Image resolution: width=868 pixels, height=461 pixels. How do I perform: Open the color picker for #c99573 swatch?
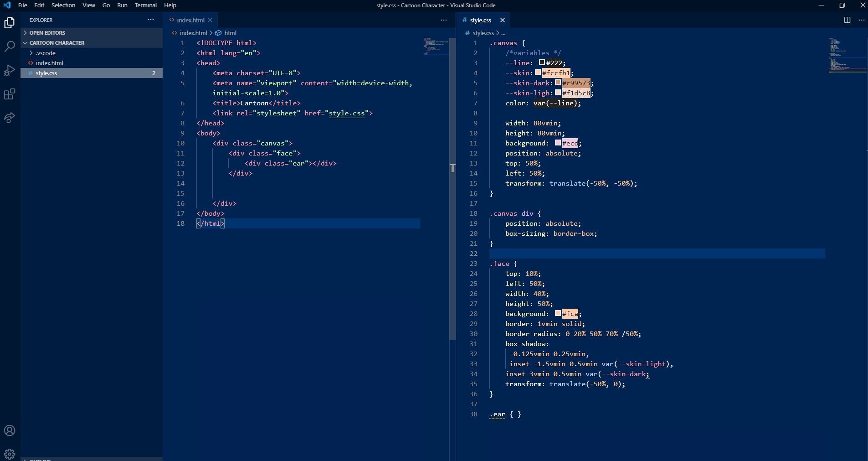click(x=558, y=83)
